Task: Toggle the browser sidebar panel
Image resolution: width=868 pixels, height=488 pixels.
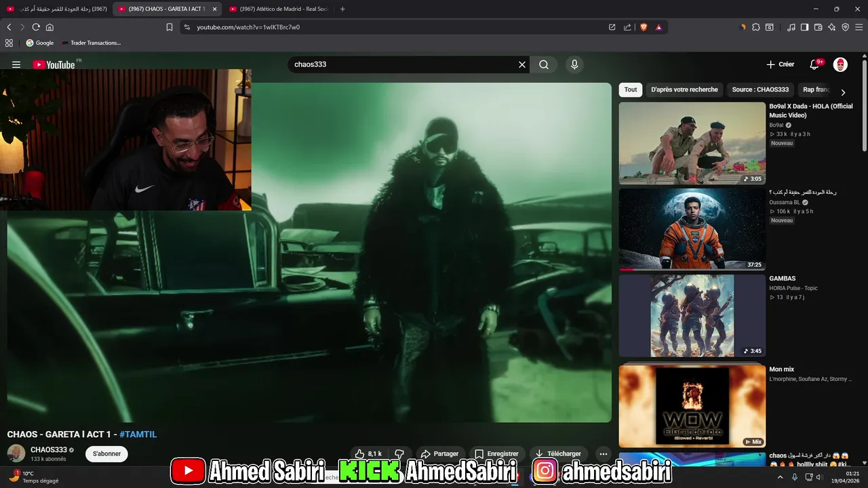Action: coord(805,27)
